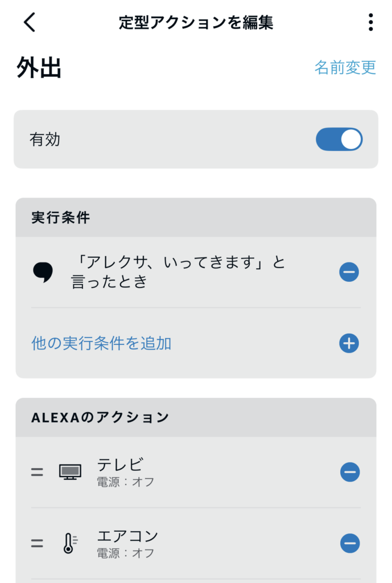392x583 pixels.
Task: Tap the thermometer icon for エアコン
Action: [70, 543]
